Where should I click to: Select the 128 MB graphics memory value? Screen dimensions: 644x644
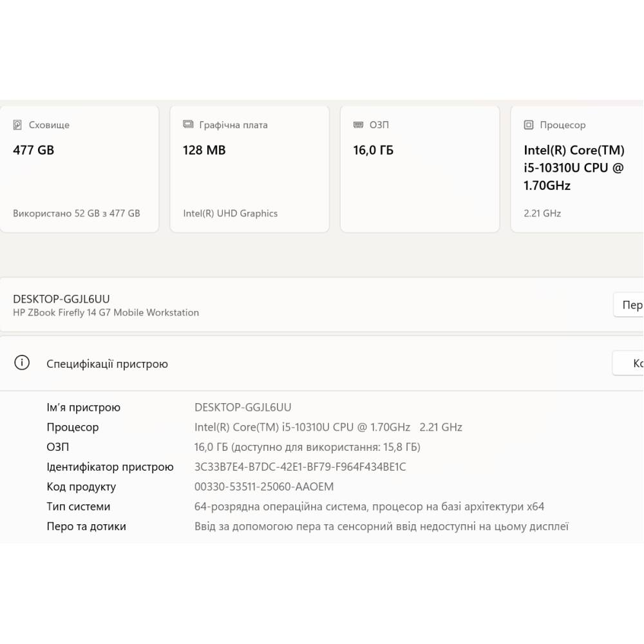coord(204,151)
